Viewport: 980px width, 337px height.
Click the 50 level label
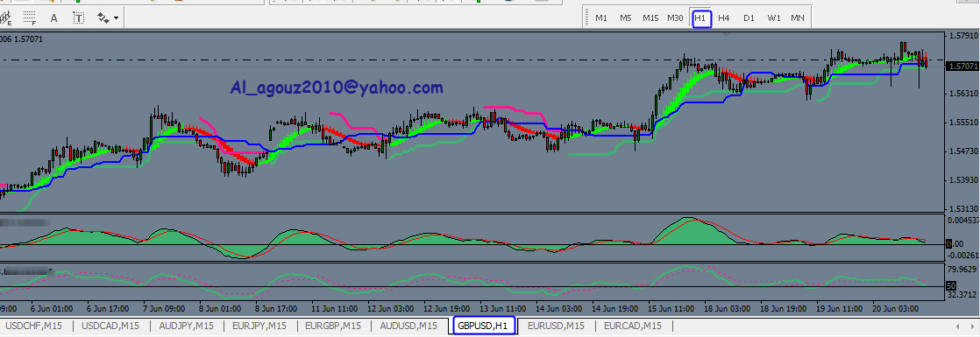pos(951,286)
